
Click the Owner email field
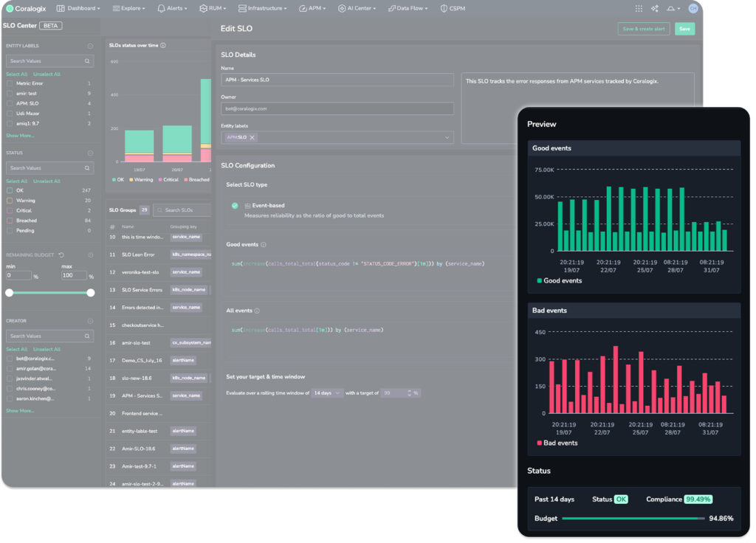pyautogui.click(x=337, y=109)
